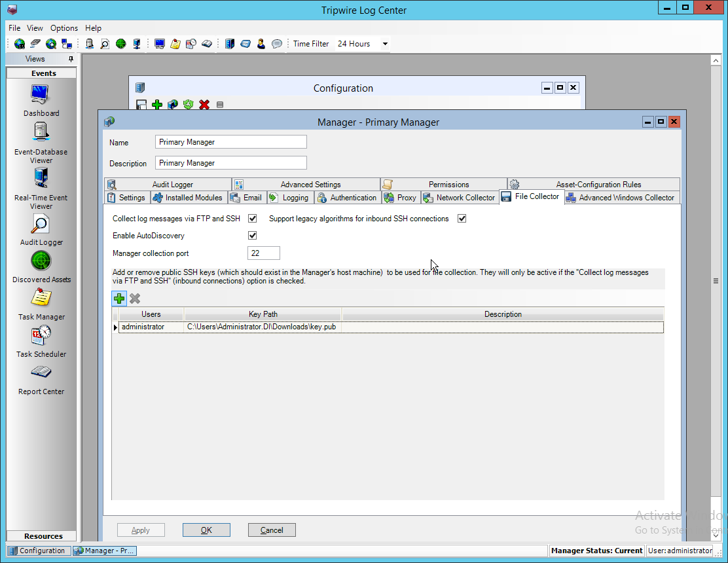Open Report Center in the Views panel
This screenshot has height=563, width=728.
pos(41,380)
